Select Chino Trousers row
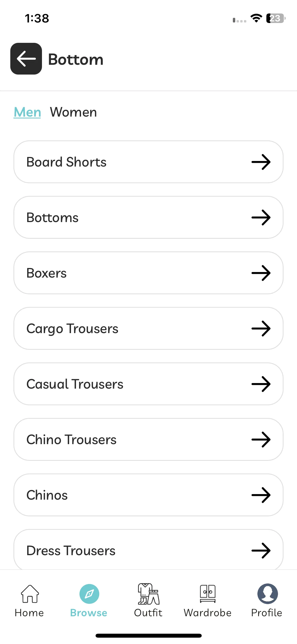This screenshot has width=297, height=644. (x=148, y=439)
